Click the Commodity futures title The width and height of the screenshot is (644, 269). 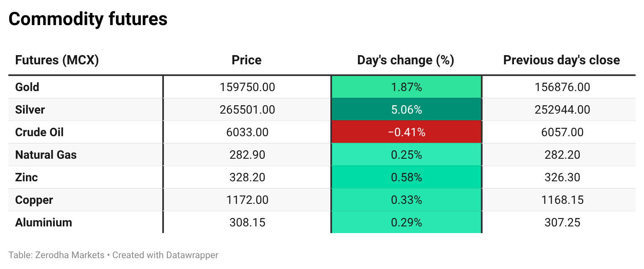[x=88, y=19]
